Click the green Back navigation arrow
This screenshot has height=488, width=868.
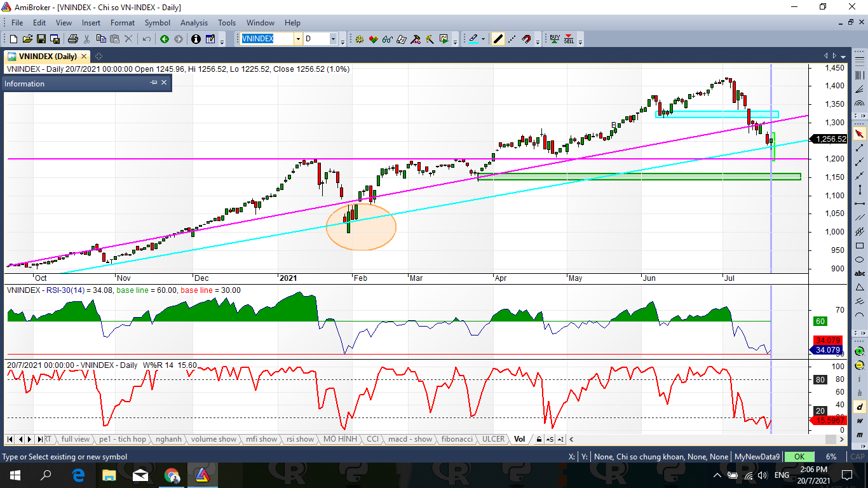pos(164,39)
